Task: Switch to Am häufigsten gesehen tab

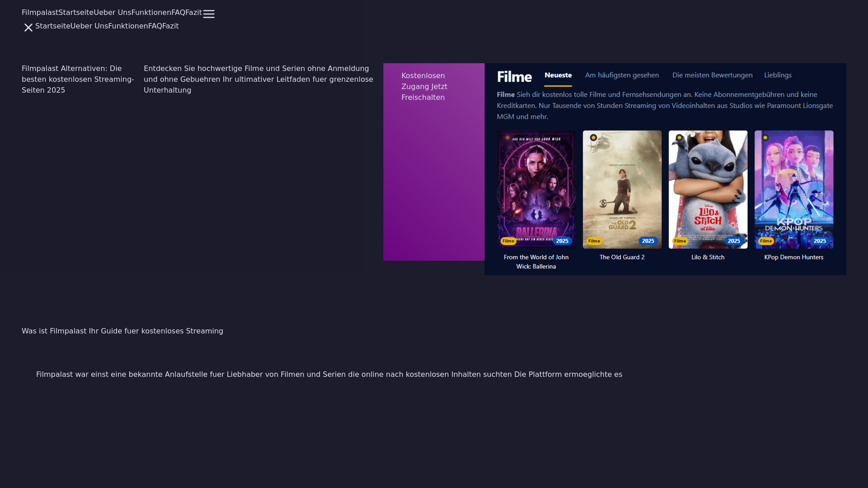Action: (622, 75)
